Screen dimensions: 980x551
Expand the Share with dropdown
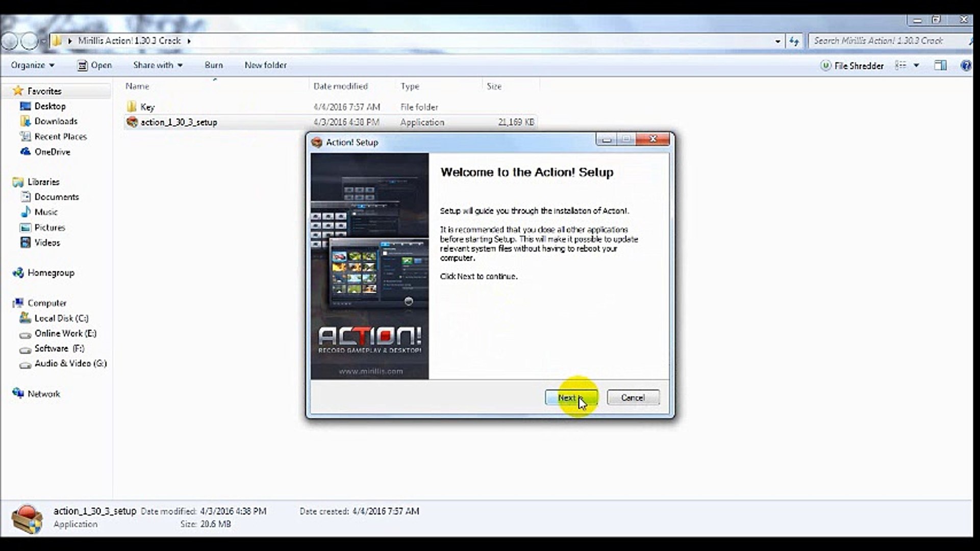coord(157,65)
